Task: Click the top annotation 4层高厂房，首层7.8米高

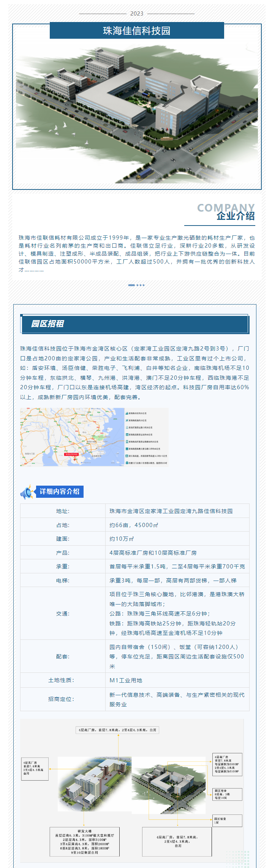Action: click(x=117, y=730)
